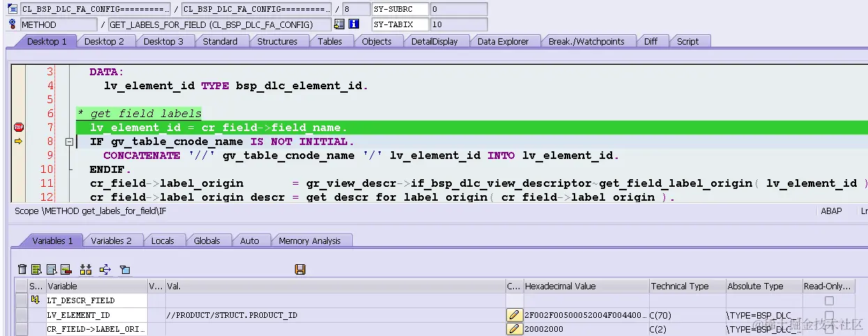Open the Break./Watchpoints tab
The height and width of the screenshot is (336, 868).
coord(586,41)
